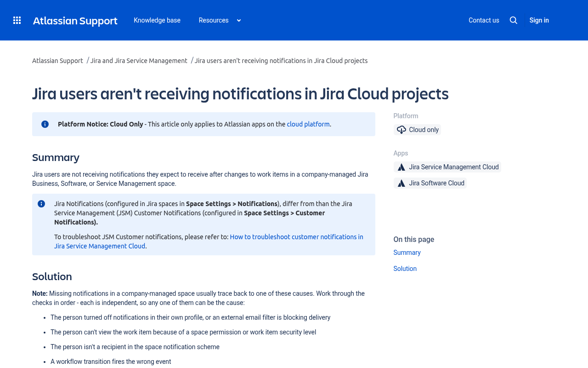Select the Jira Software Cloud tag
This screenshot has height=368, width=588.
430,183
